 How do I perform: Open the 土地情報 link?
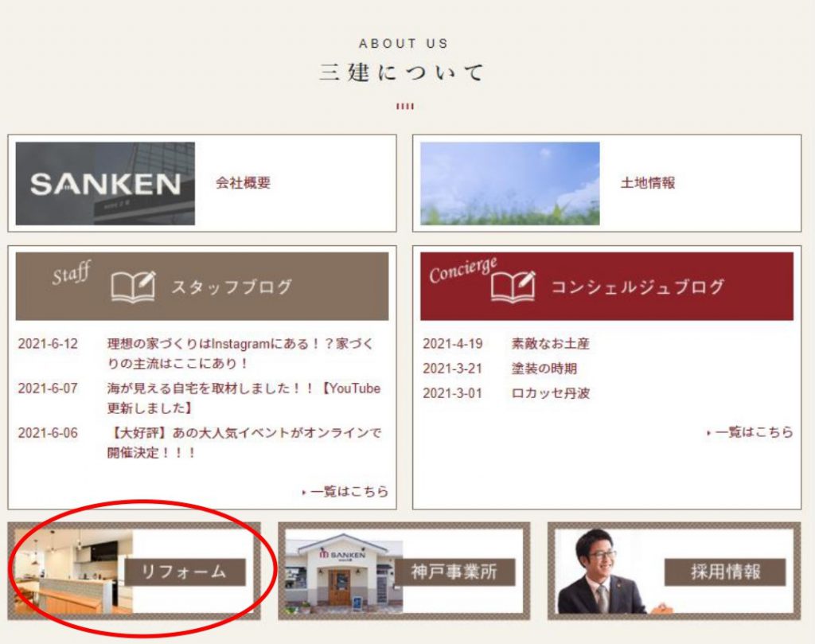[x=648, y=183]
